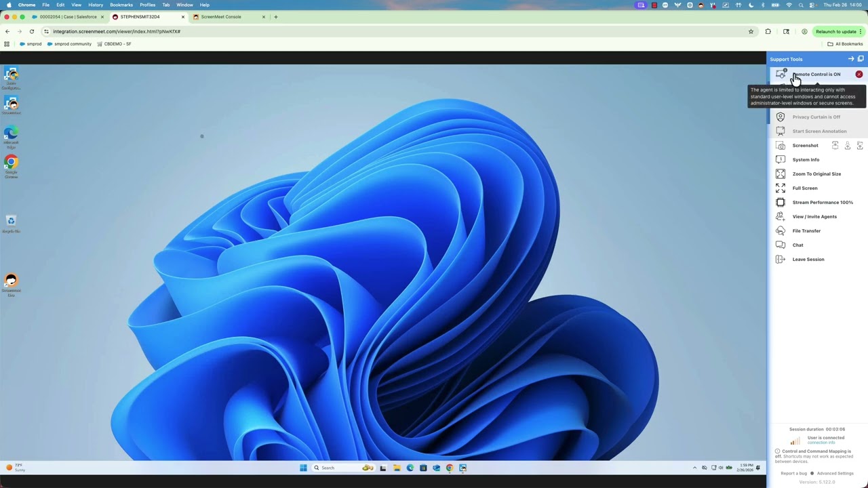Collapse Support Tools panel with arrow icon

[851, 59]
